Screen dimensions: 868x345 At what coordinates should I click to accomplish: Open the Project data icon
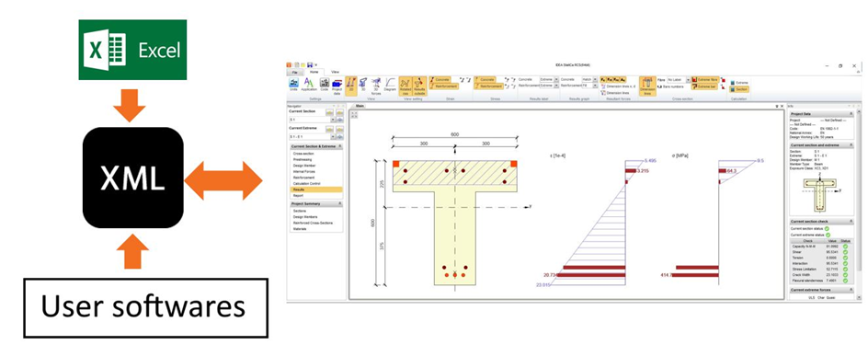(337, 86)
